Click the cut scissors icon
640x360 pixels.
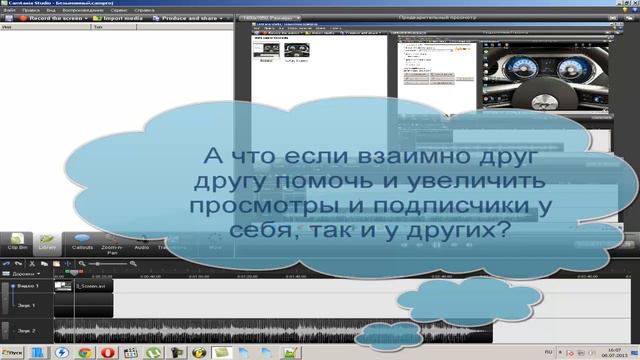coord(32,264)
